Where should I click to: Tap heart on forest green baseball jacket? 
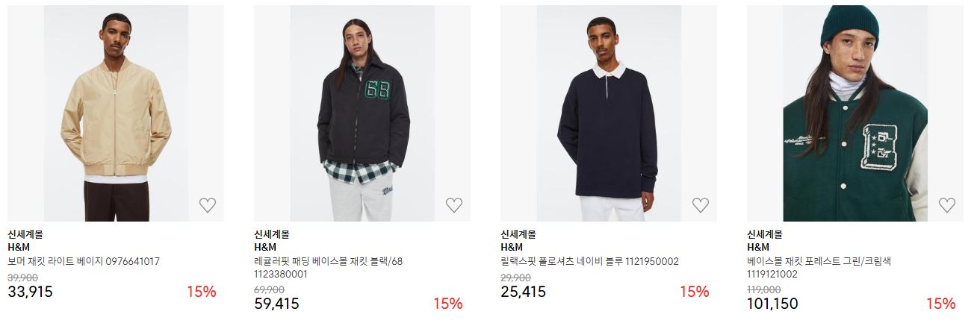pos(946,205)
